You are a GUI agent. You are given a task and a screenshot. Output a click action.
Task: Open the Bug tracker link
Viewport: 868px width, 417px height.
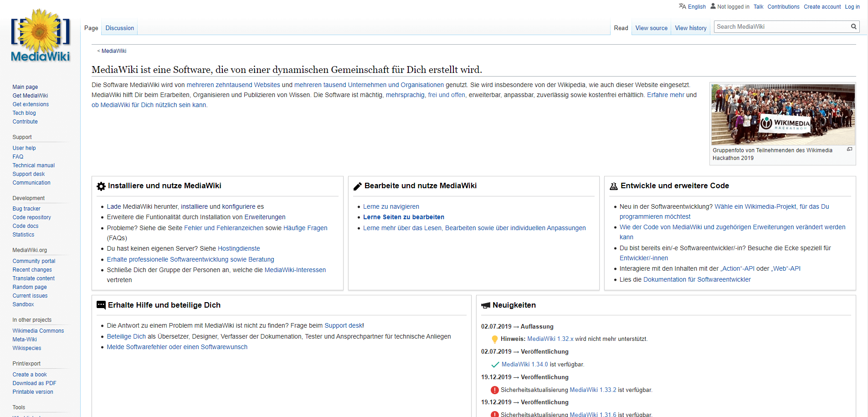pos(26,209)
